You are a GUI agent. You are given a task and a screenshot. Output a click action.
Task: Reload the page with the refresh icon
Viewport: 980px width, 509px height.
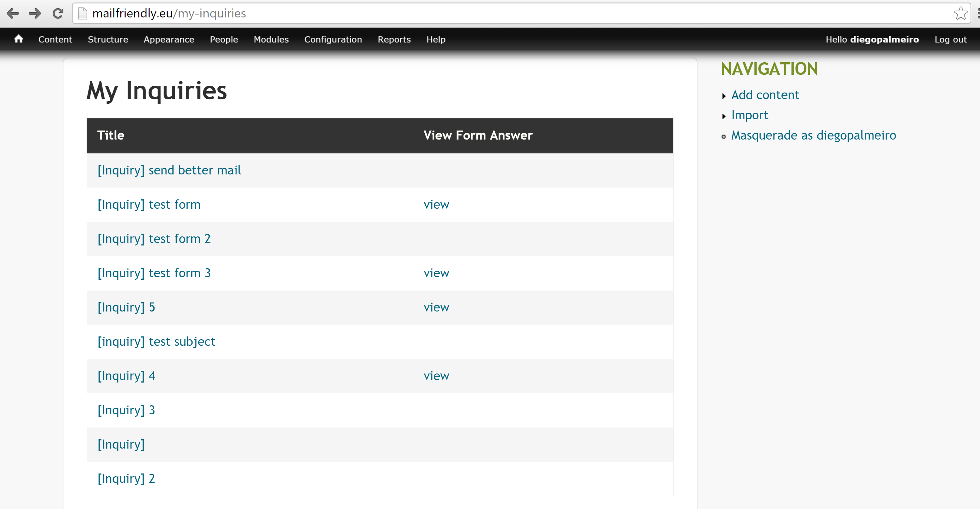click(58, 14)
